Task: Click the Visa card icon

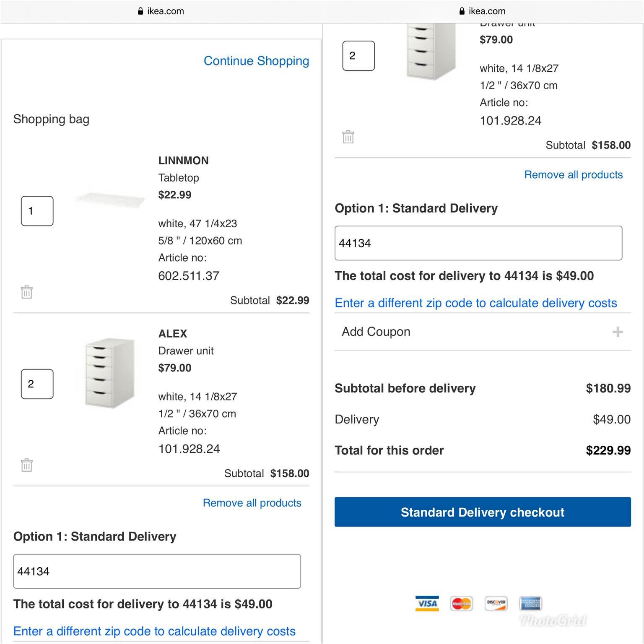Action: click(x=427, y=603)
